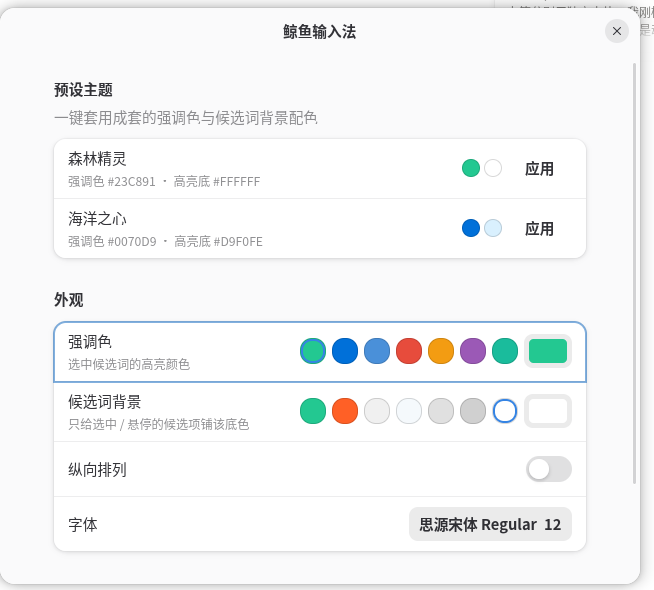Click the dialog vertical scrollbar
This screenshot has width=654, height=590.
coord(634,273)
